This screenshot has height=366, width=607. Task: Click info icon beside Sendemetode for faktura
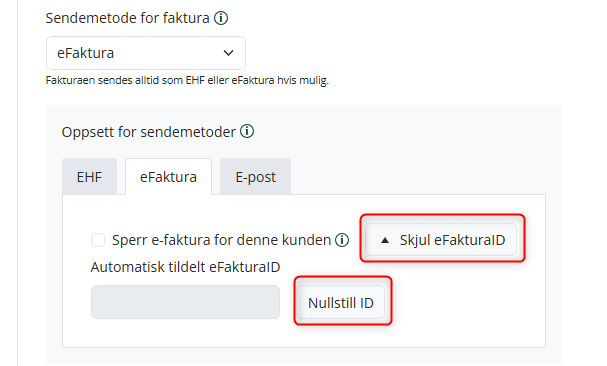point(221,18)
